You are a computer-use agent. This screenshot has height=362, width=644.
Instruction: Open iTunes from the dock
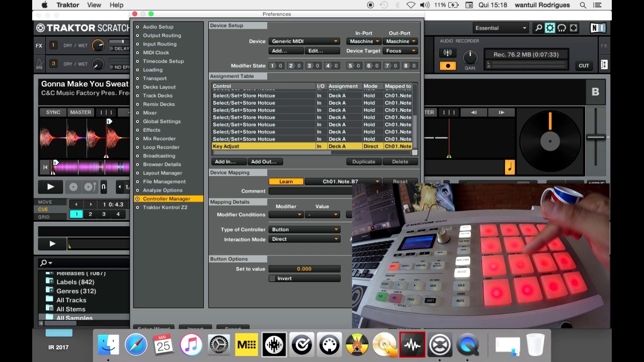click(191, 345)
